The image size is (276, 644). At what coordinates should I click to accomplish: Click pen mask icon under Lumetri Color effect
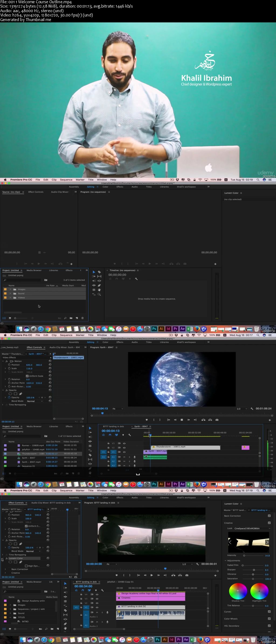click(20, 562)
